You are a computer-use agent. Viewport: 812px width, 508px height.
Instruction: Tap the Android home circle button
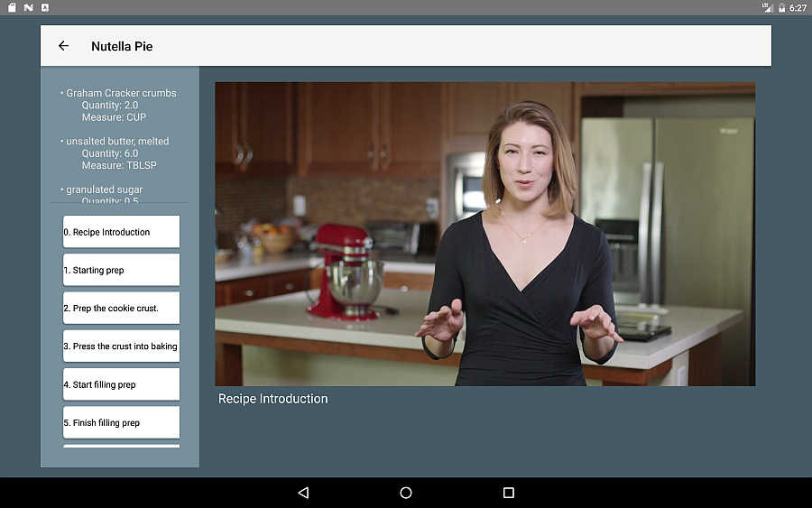pyautogui.click(x=406, y=493)
